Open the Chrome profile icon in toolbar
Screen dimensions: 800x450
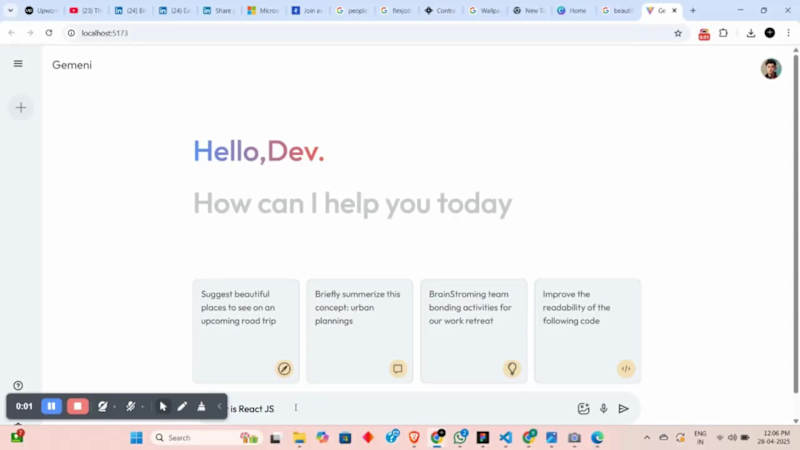[770, 33]
